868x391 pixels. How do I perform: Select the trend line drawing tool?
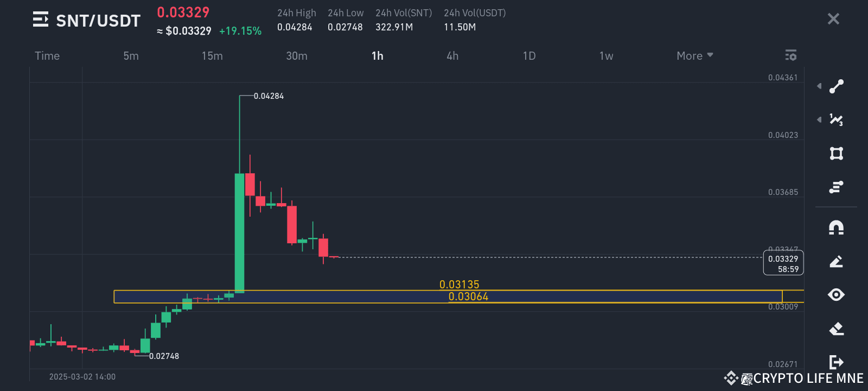point(837,86)
